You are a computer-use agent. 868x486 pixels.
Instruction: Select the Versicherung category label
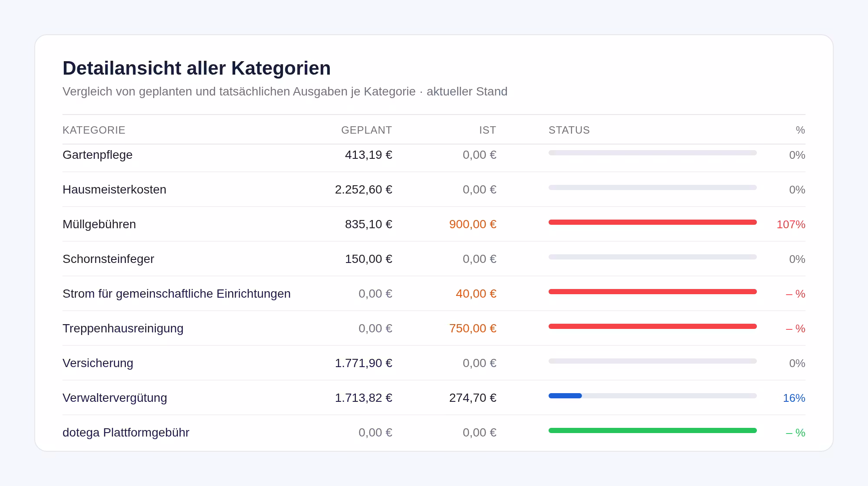point(98,363)
